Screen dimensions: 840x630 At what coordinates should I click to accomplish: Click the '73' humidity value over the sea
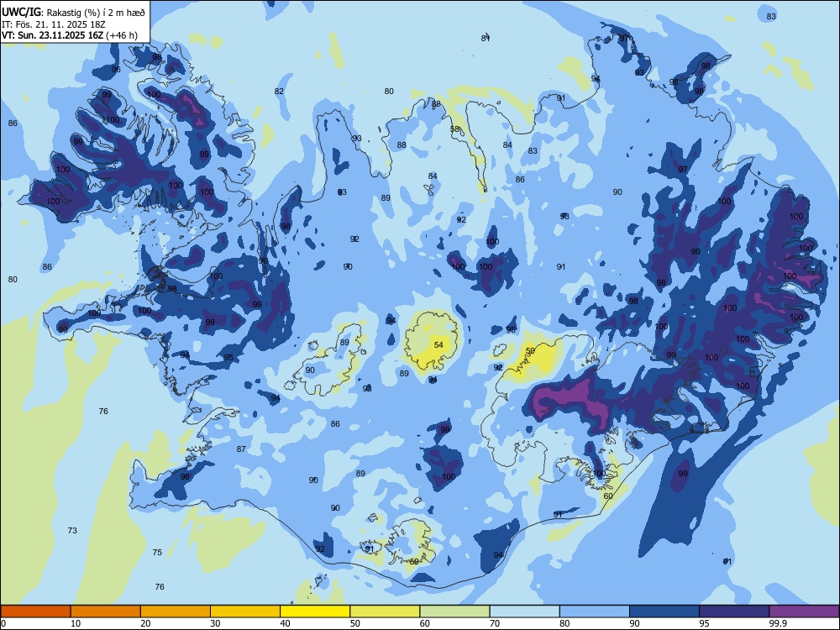(72, 530)
